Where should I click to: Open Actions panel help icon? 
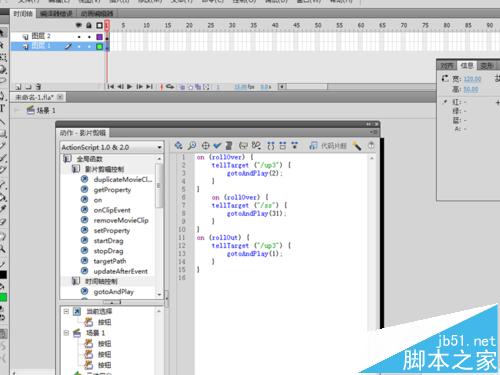371,145
